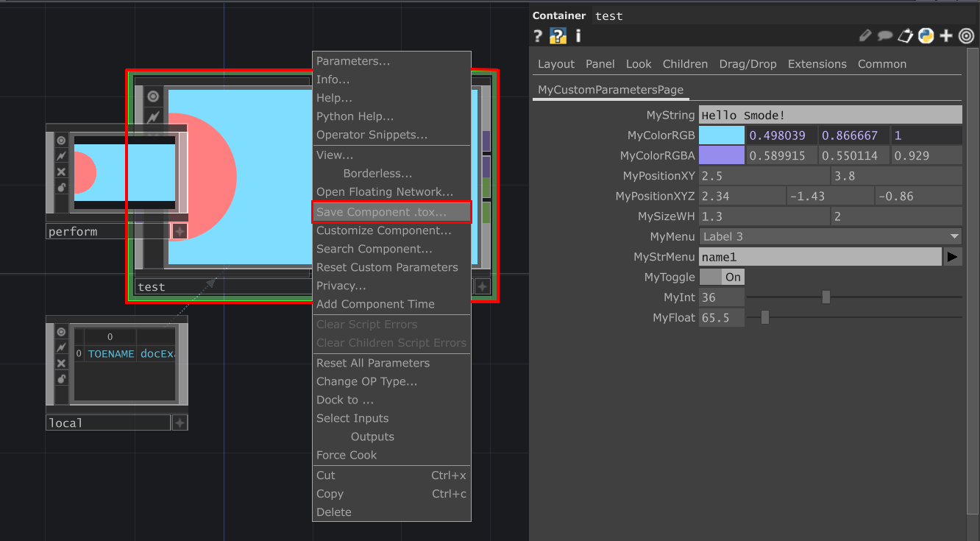Toggle viewer active circle on local node
Viewport: 980px width, 541px height.
click(61, 332)
